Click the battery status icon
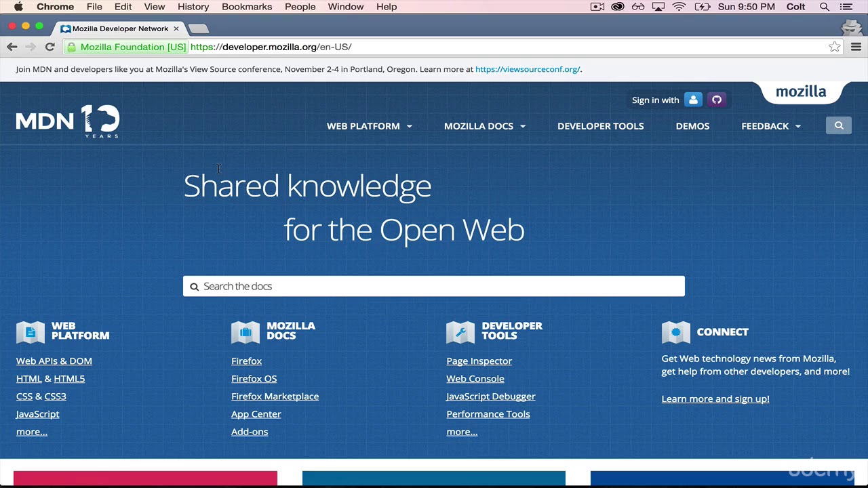Viewport: 868px width, 488px height. tap(703, 7)
